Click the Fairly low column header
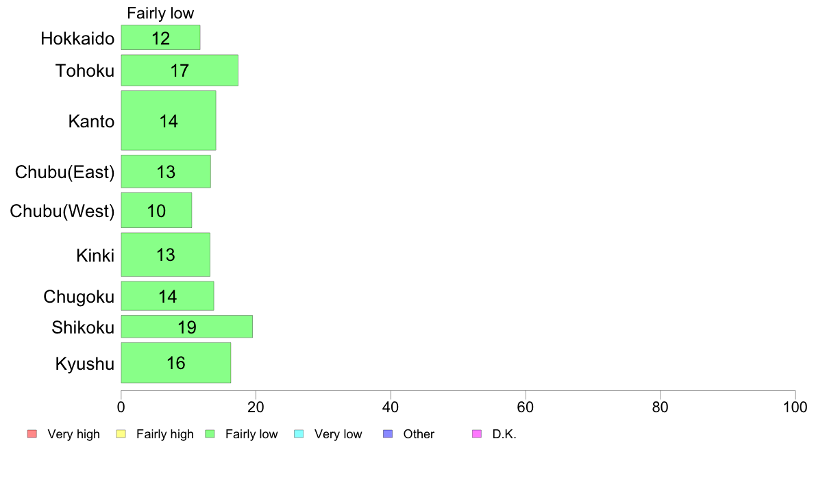The width and height of the screenshot is (814, 504). [160, 14]
